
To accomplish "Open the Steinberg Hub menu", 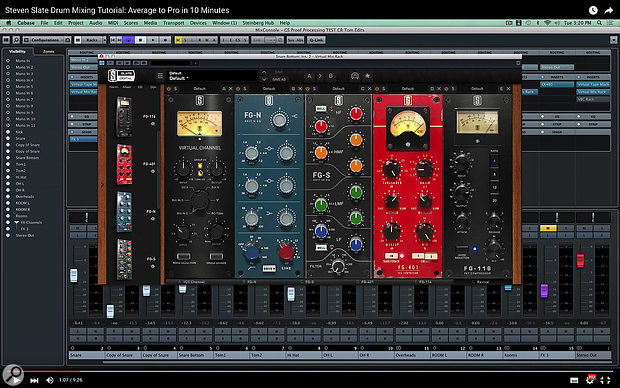I will click(x=258, y=23).
